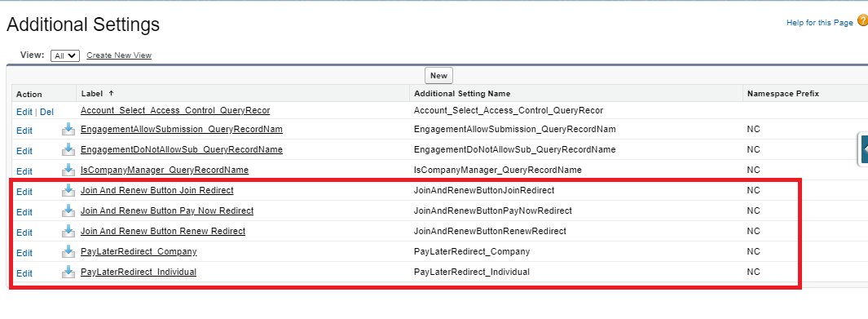868x319 pixels.
Task: Sort by Additional Setting Name column header
Action: coord(462,94)
